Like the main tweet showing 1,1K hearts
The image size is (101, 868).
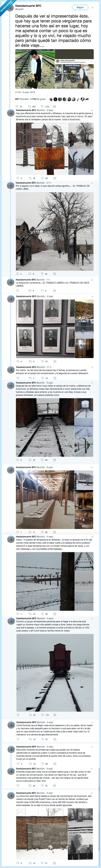[x=42, y=106]
